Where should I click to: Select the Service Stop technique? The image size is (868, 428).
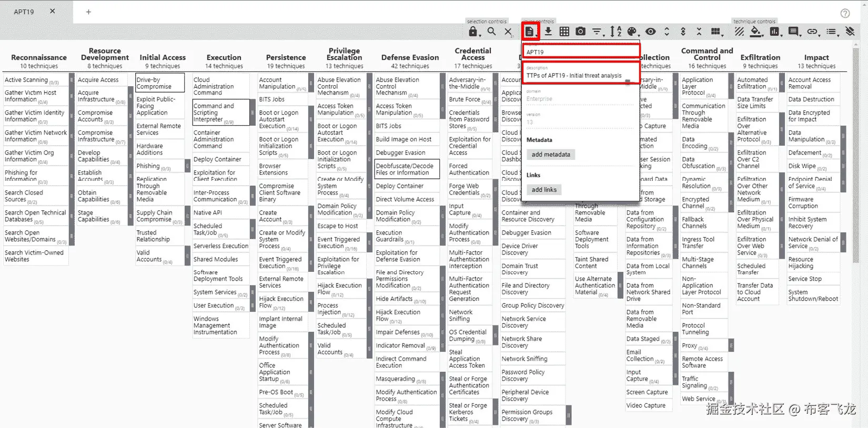pos(813,279)
